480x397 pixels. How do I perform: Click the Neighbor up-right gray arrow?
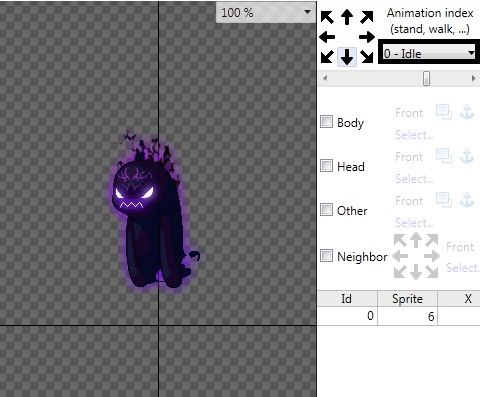[x=432, y=240]
